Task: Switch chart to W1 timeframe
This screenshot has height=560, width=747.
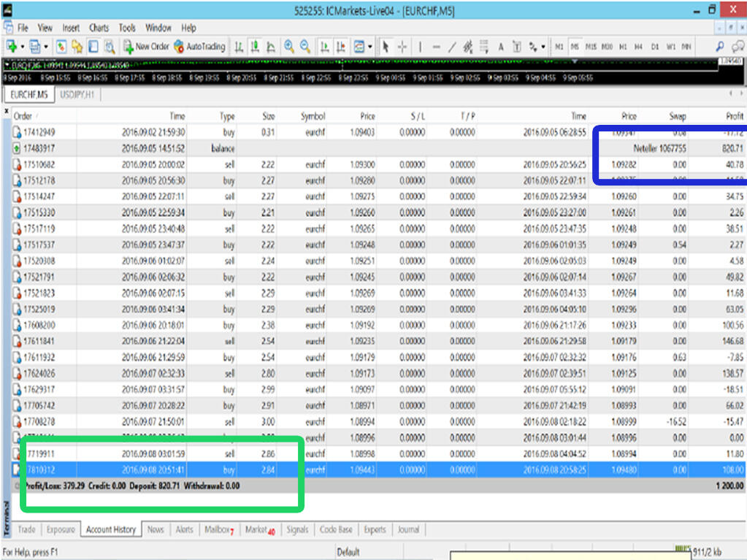Action: click(671, 47)
